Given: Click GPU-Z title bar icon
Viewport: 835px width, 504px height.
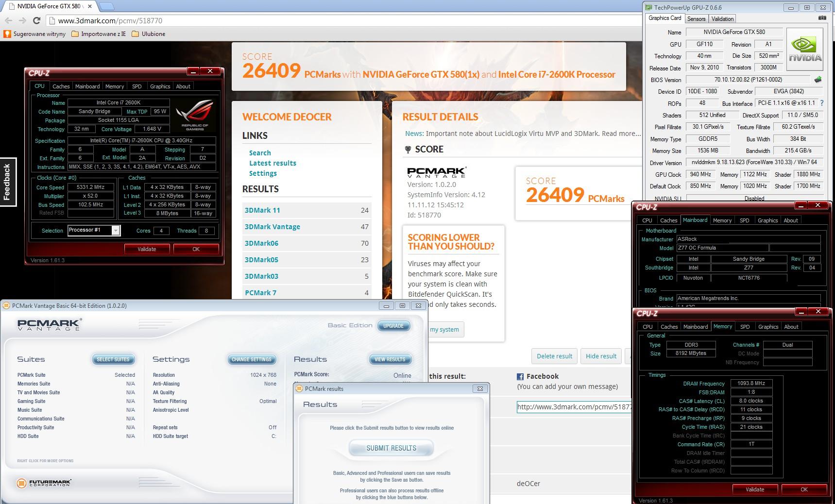Looking at the screenshot, I should tap(649, 7).
